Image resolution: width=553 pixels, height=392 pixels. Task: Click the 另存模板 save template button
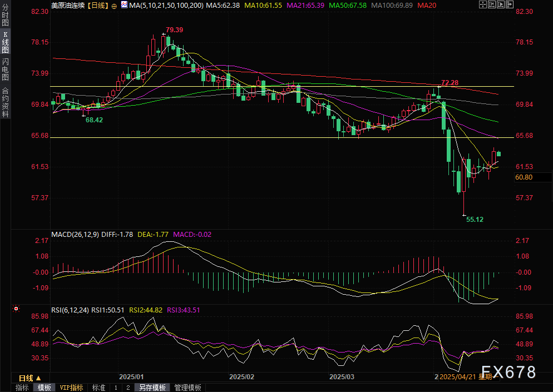click(x=152, y=388)
